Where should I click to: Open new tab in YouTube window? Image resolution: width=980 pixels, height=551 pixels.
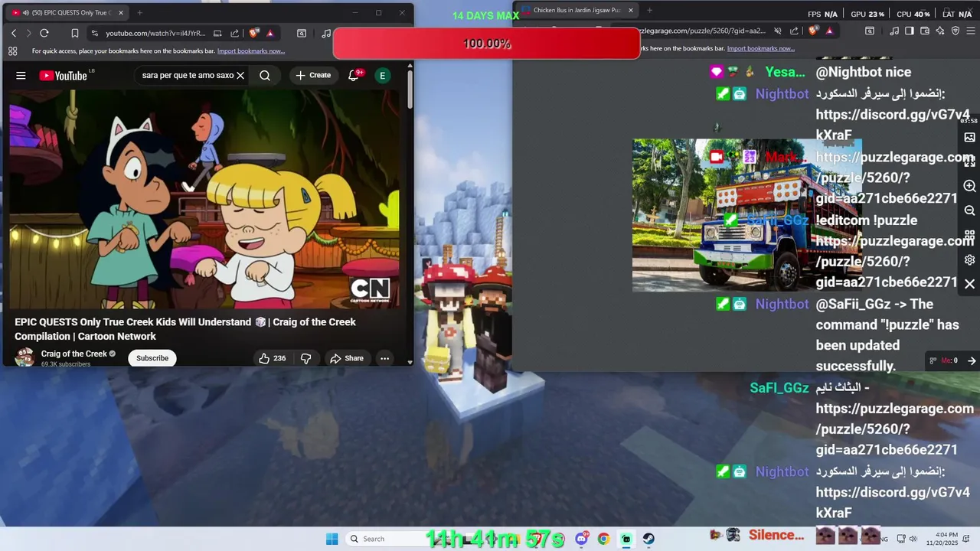(x=139, y=12)
